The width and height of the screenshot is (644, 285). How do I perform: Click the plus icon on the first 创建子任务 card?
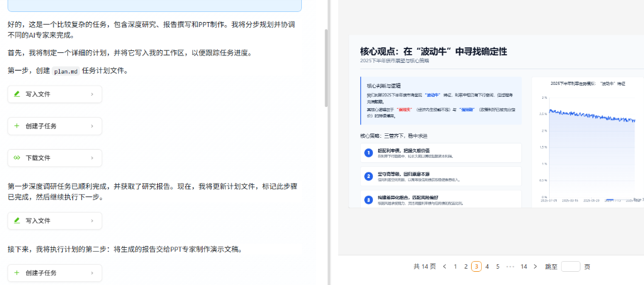(x=17, y=126)
